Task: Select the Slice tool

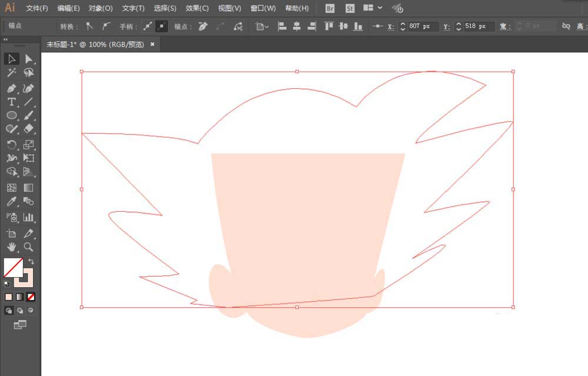Action: pos(28,234)
